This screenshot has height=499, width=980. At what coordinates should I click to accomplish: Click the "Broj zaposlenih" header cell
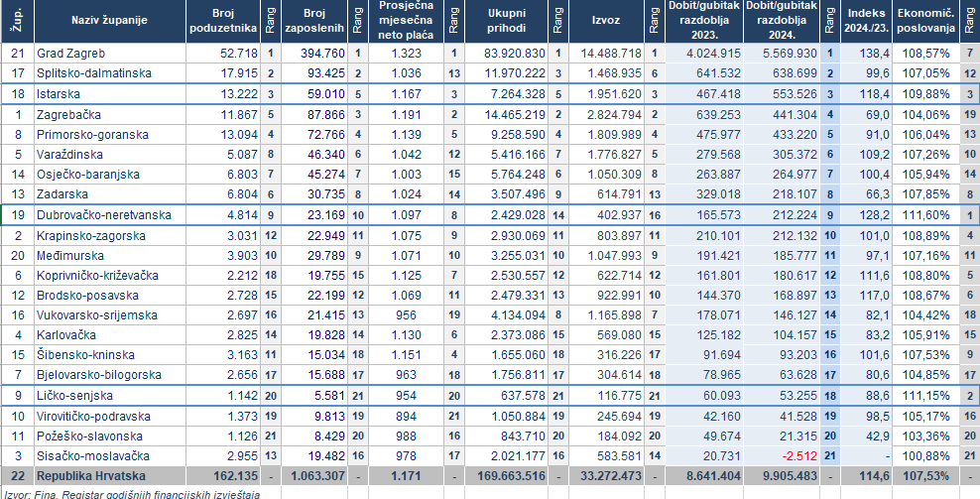point(313,21)
